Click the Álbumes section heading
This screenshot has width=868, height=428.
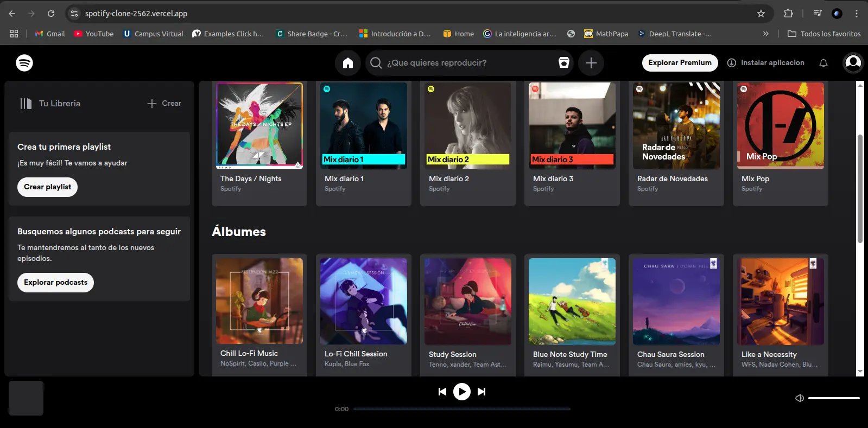[239, 232]
